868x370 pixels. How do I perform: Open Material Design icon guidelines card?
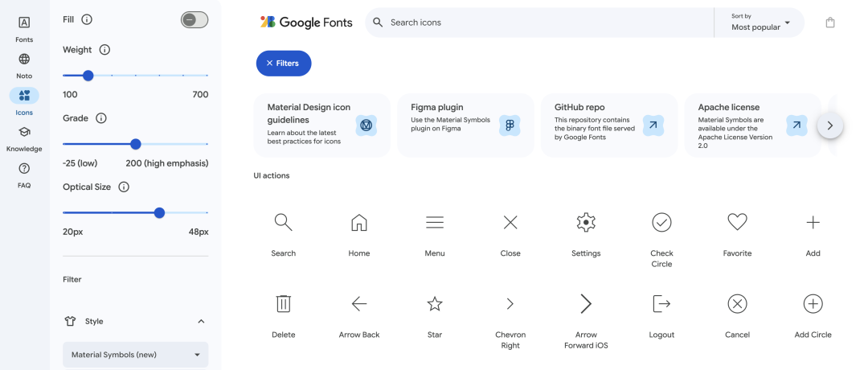click(321, 125)
